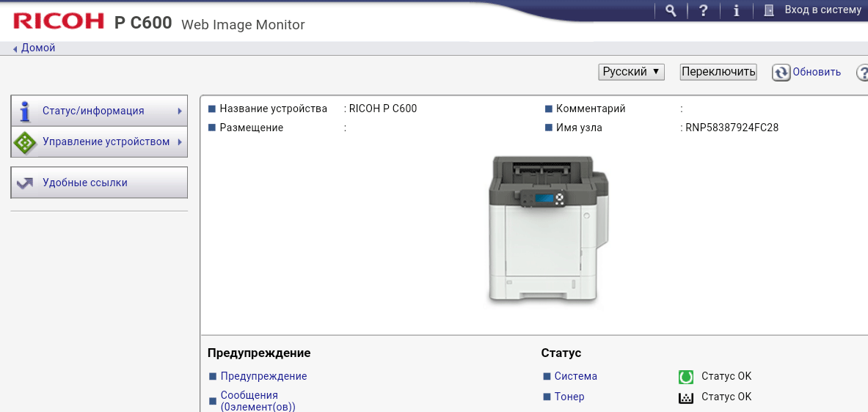Open the 'Русский' language dropdown
This screenshot has width=868, height=412.
631,72
